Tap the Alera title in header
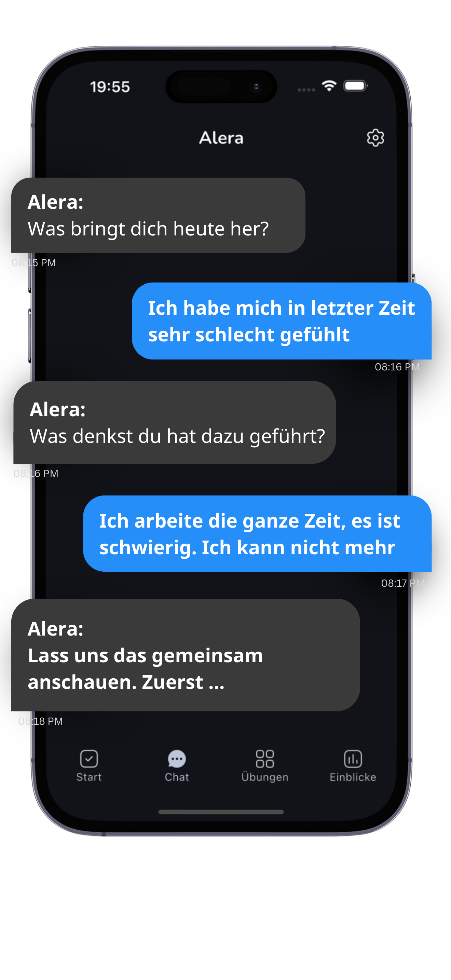Screen dimensions: 451x980 (221, 138)
